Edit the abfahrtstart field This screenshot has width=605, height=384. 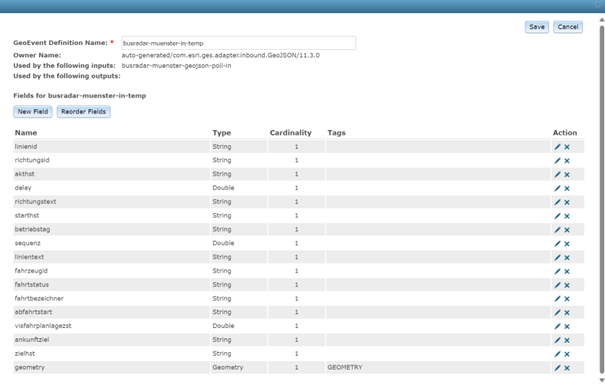557,313
